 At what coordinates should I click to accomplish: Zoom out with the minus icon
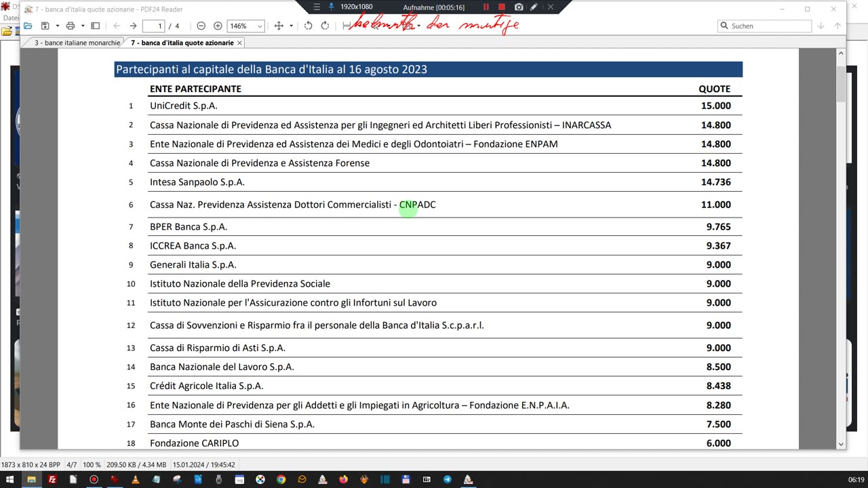tap(201, 26)
